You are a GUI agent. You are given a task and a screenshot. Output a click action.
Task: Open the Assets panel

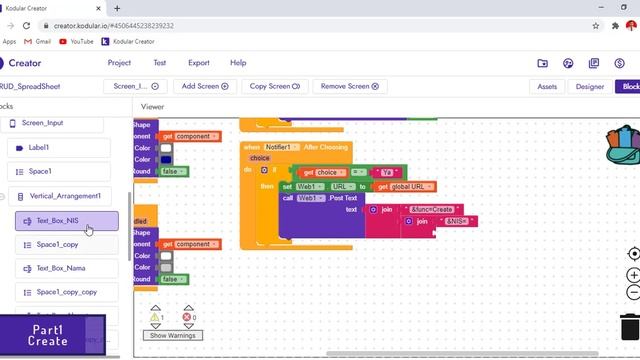547,87
